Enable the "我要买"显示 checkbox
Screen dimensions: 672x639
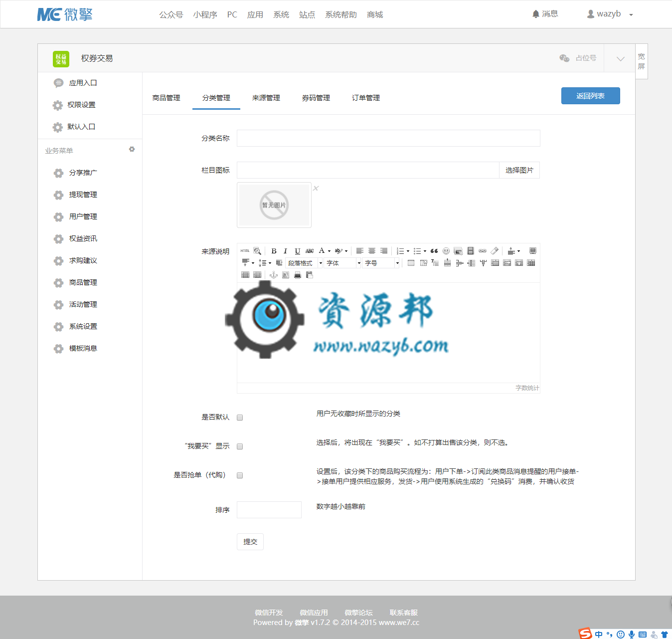(240, 446)
